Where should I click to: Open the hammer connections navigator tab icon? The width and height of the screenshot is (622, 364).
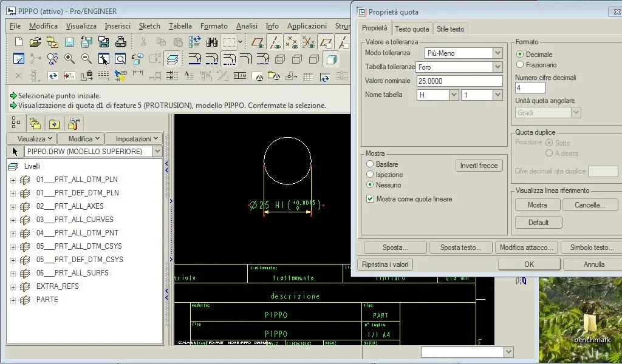click(x=73, y=124)
